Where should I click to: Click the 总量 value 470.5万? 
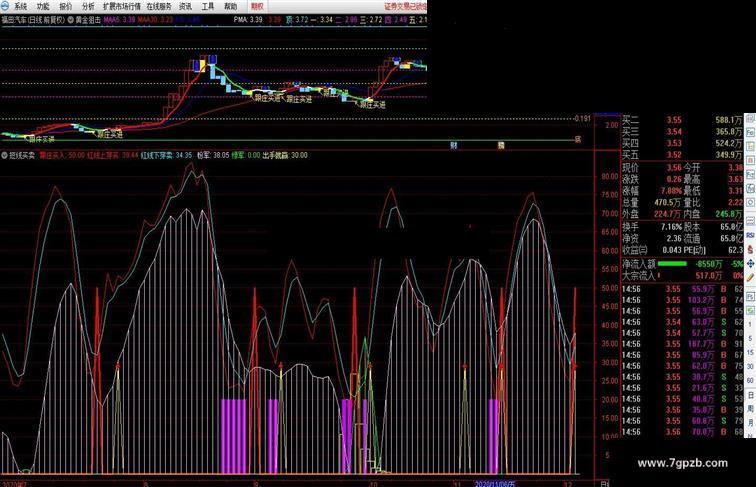pyautogui.click(x=668, y=203)
